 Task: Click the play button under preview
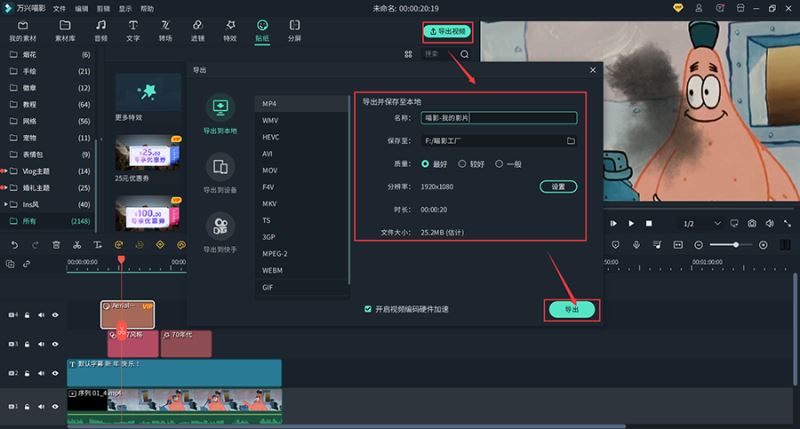click(x=631, y=223)
